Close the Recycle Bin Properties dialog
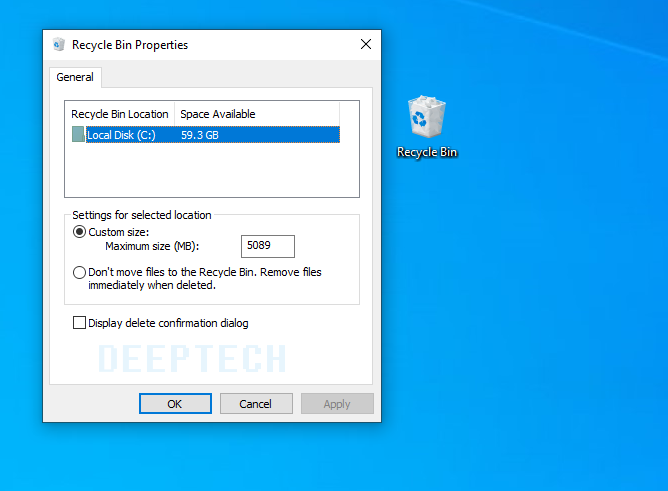 pos(366,44)
